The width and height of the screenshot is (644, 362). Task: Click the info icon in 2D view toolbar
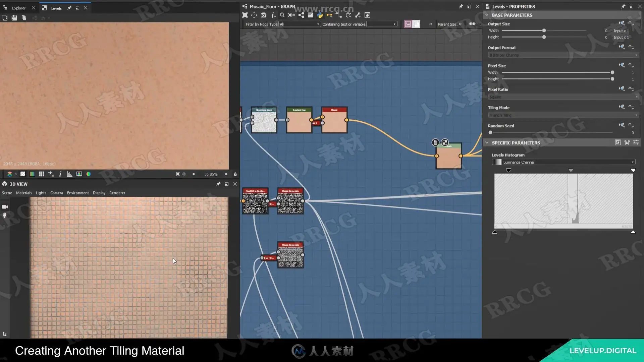(x=60, y=174)
